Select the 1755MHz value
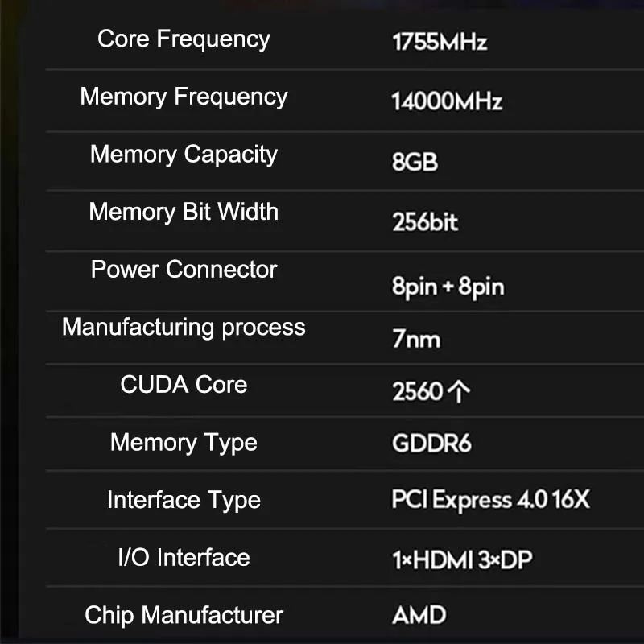Screen dimensions: 644x644 coord(439,42)
